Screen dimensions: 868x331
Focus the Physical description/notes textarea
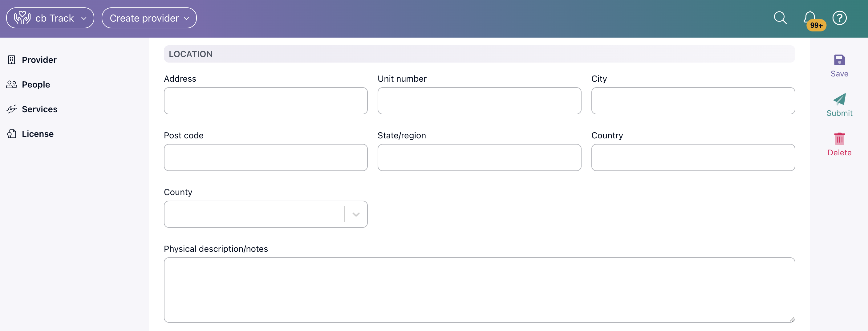point(479,290)
